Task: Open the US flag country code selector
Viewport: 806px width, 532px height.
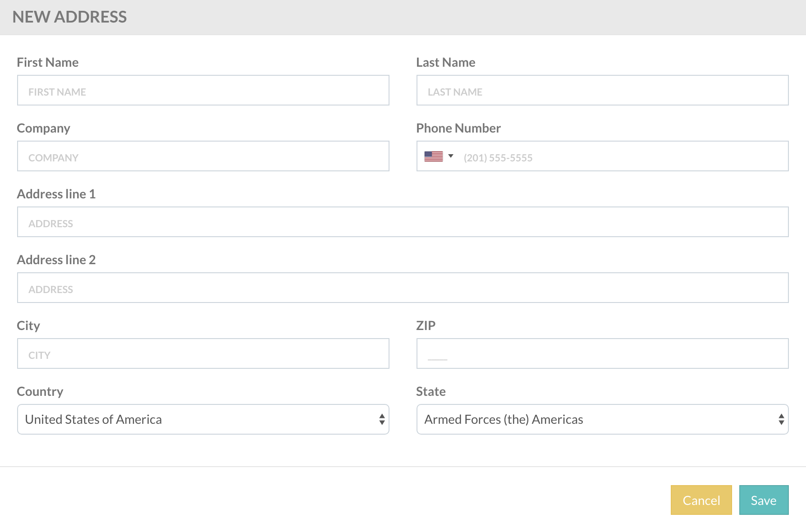Action: 439,156
